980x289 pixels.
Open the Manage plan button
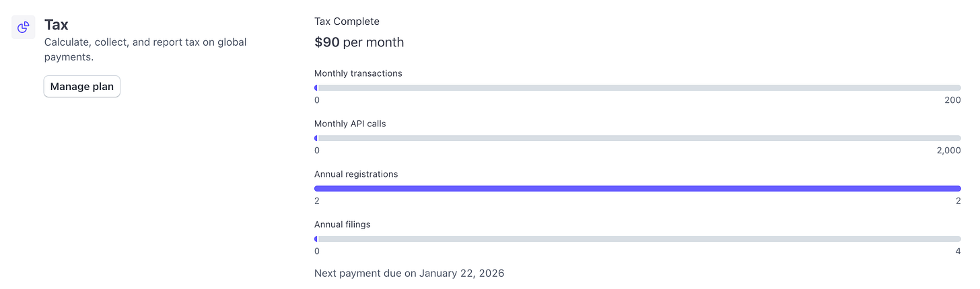(x=82, y=87)
